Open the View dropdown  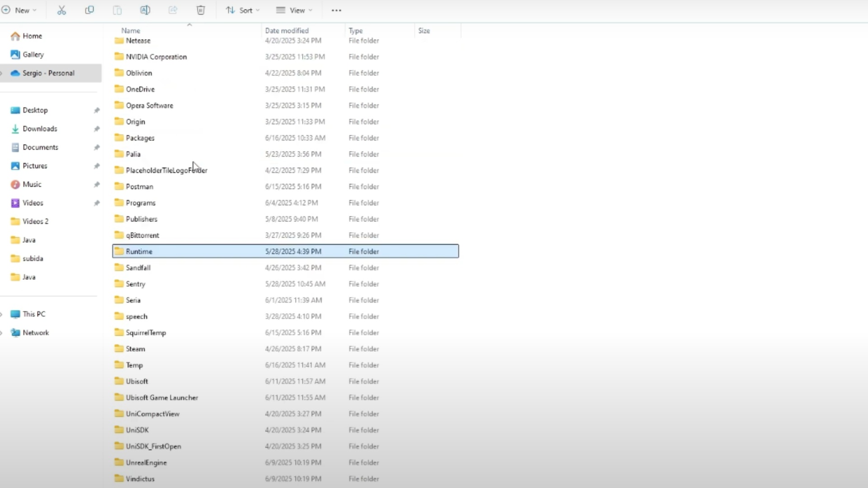[294, 10]
